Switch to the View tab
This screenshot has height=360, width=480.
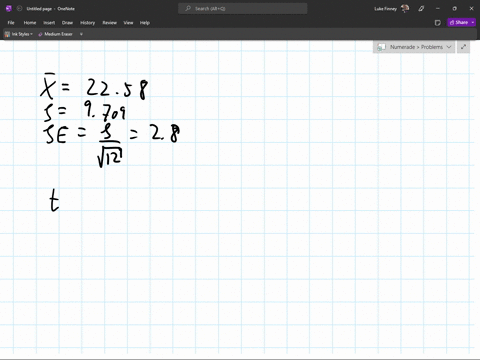[x=128, y=23]
